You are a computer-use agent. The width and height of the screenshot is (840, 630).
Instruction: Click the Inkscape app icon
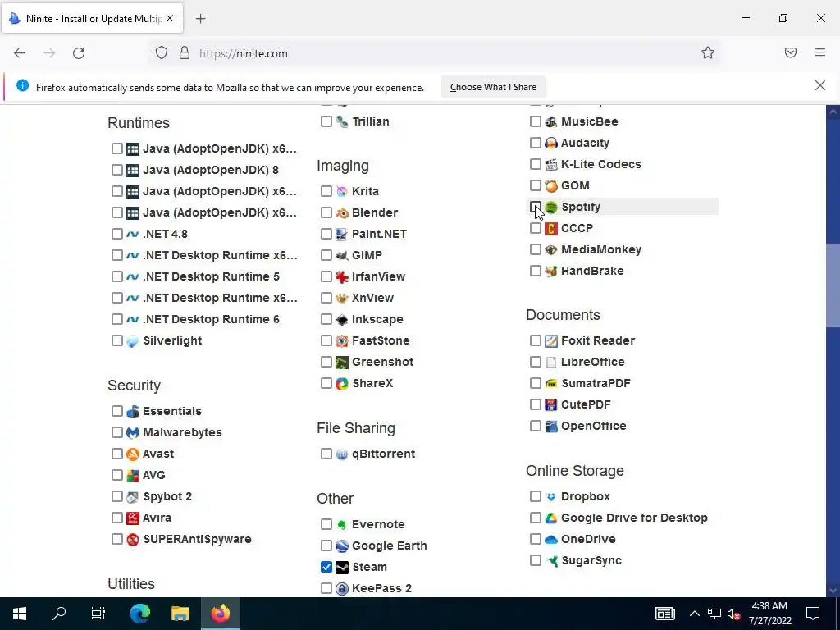pyautogui.click(x=342, y=319)
